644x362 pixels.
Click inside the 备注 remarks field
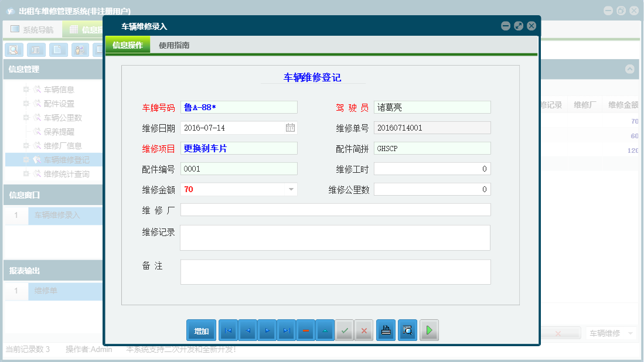point(335,272)
